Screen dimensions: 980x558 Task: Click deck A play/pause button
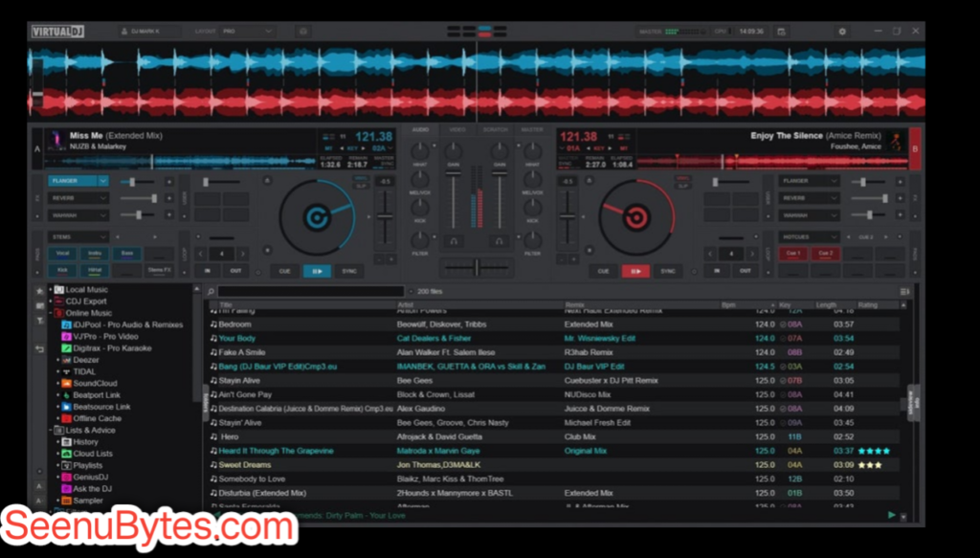point(317,271)
